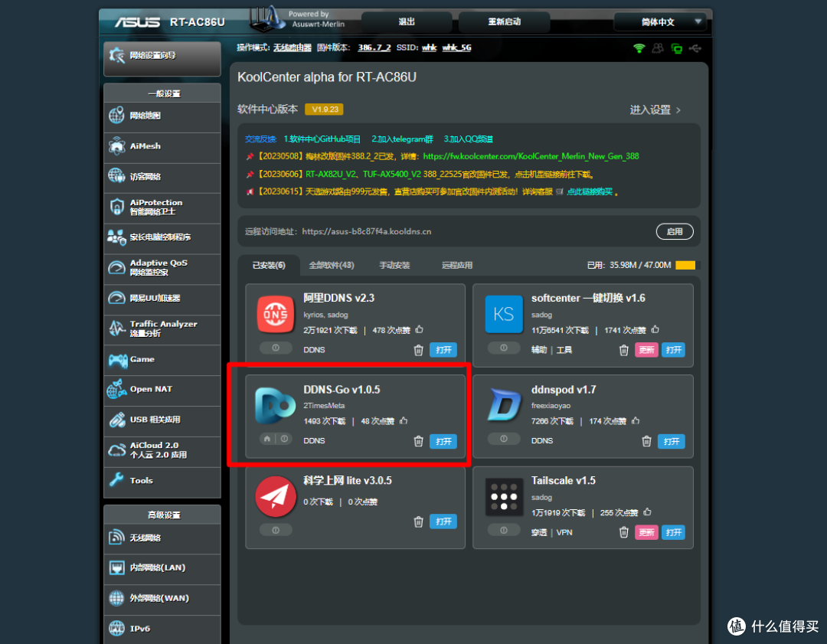Go to 访客网络 in the sidebar

tap(162, 177)
